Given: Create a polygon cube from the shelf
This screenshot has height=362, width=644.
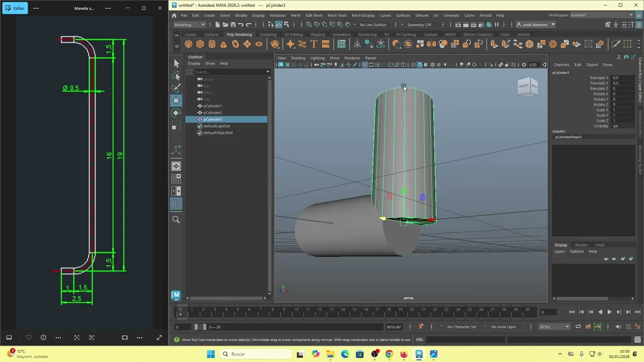Looking at the screenshot, I should (200, 44).
